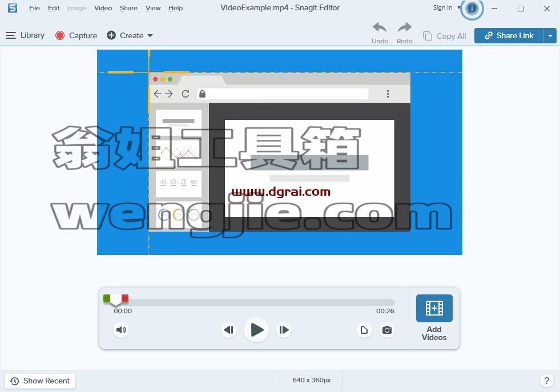Start a new Capture
Viewport: 560px width, 392px height.
point(76,35)
